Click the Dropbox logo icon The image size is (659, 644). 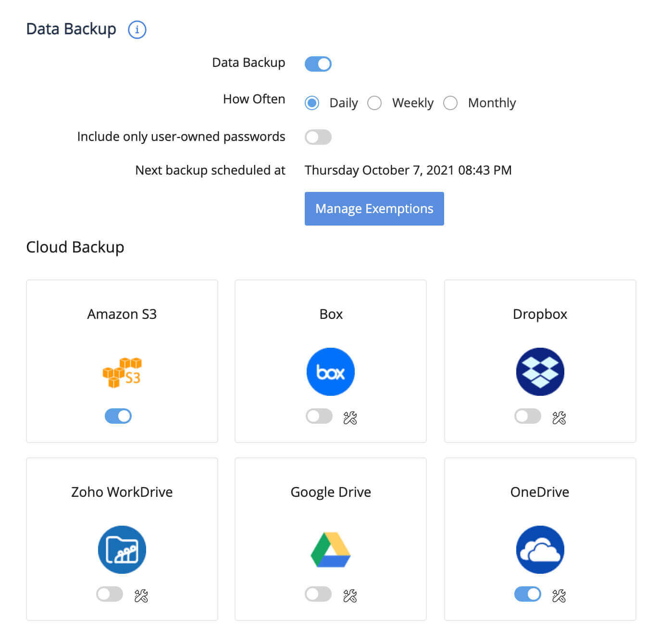[540, 372]
